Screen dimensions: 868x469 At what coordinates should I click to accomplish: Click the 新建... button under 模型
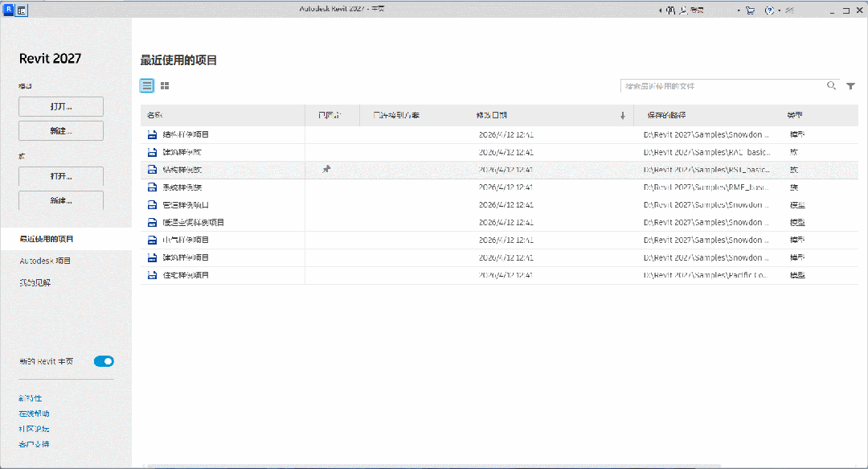tap(61, 131)
